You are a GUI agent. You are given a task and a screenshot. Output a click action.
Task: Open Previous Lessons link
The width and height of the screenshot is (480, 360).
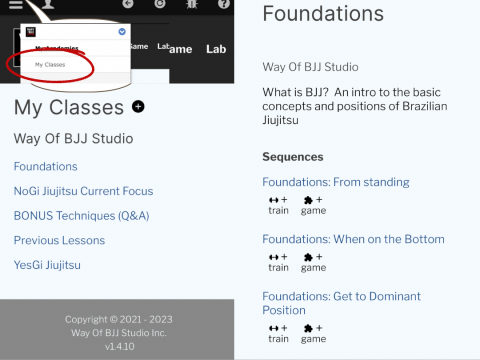tap(59, 240)
